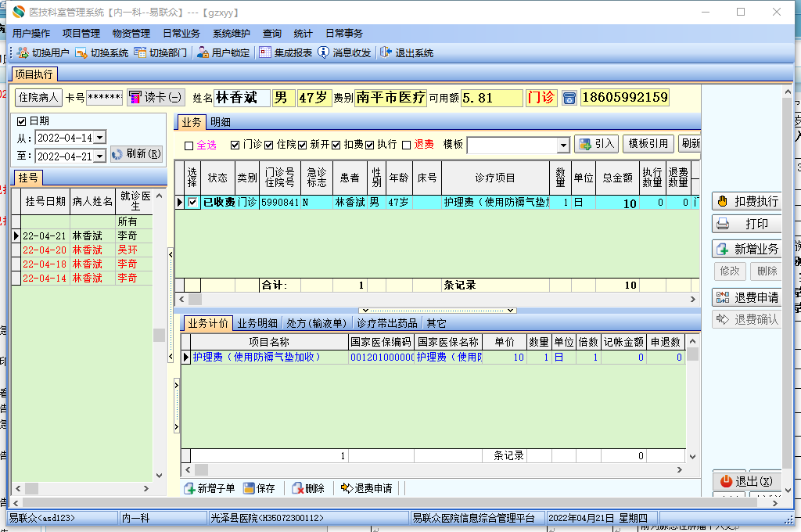Viewport: 801px width, 532px height.
Task: Open the 从 date dropdown 2022-04-14
Action: 100,138
